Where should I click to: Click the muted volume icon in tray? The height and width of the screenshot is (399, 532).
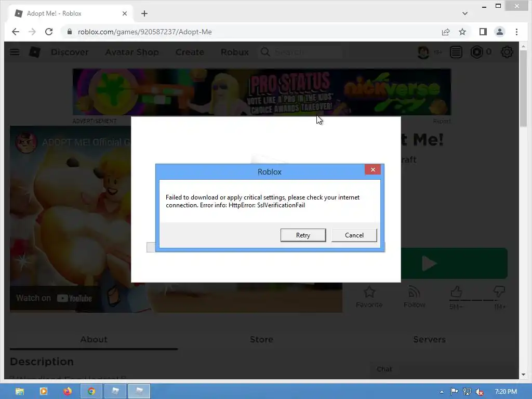click(480, 392)
